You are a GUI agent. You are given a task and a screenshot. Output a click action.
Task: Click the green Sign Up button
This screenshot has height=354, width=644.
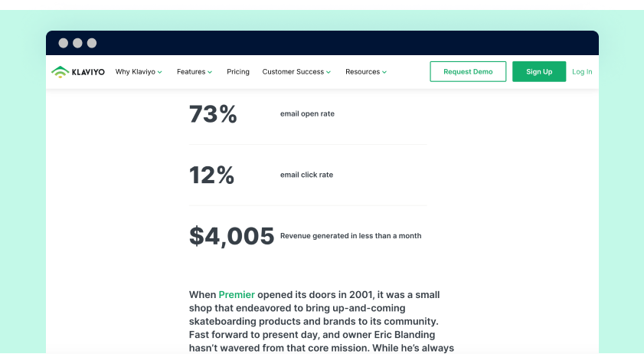tap(539, 71)
